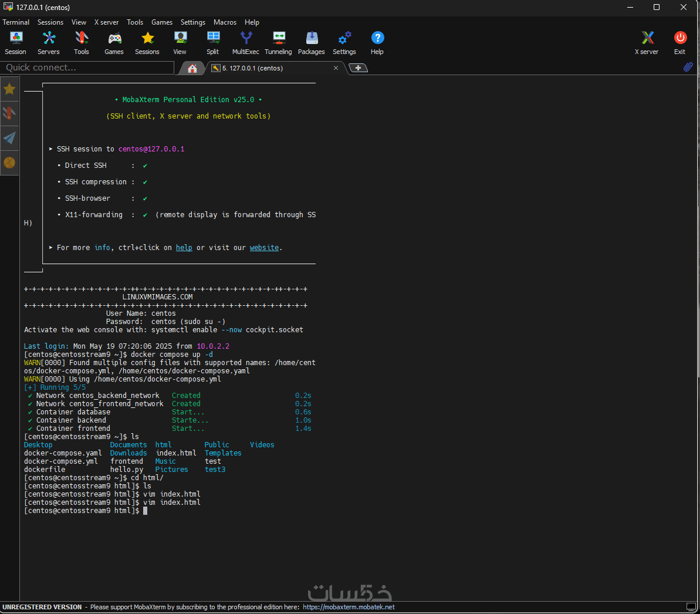
Task: Close the 127.0.0.1 (centos) tab
Action: coord(336,68)
